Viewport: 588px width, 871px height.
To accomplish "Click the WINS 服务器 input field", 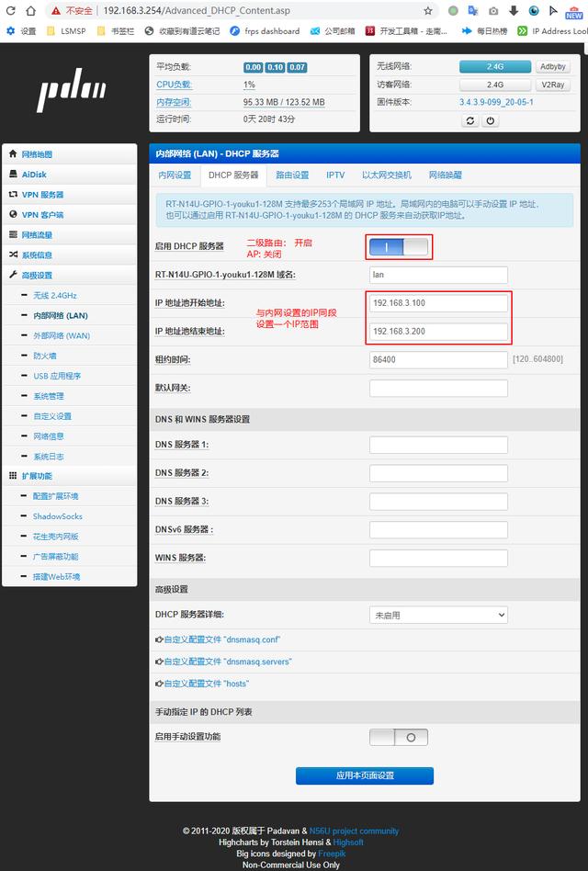I will click(x=438, y=559).
